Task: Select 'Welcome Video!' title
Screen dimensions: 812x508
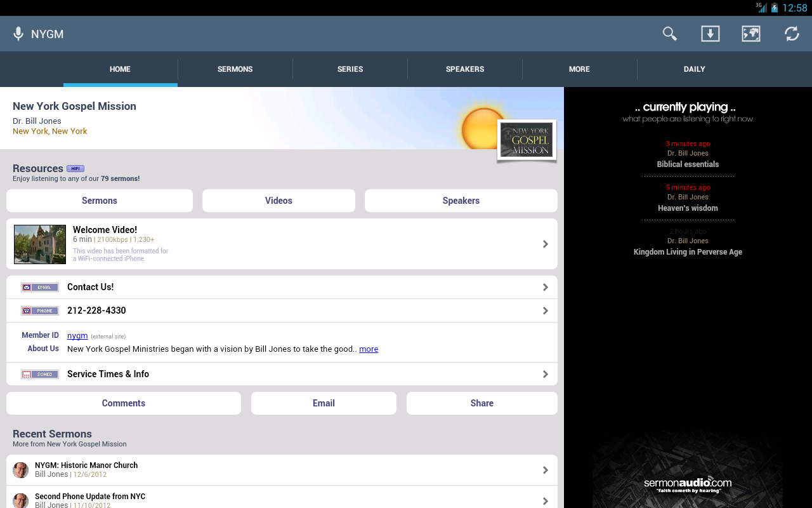Action: click(105, 230)
